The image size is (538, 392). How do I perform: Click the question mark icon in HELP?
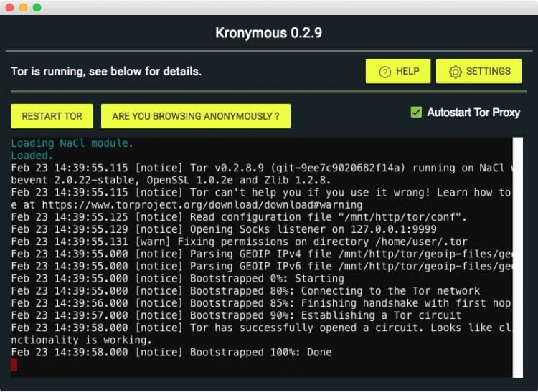(384, 72)
